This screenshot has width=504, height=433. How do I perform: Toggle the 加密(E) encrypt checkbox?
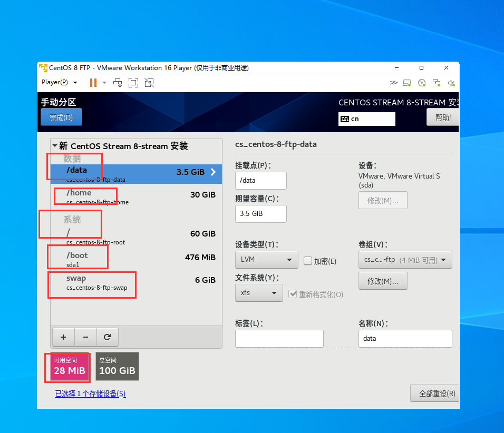(x=308, y=261)
